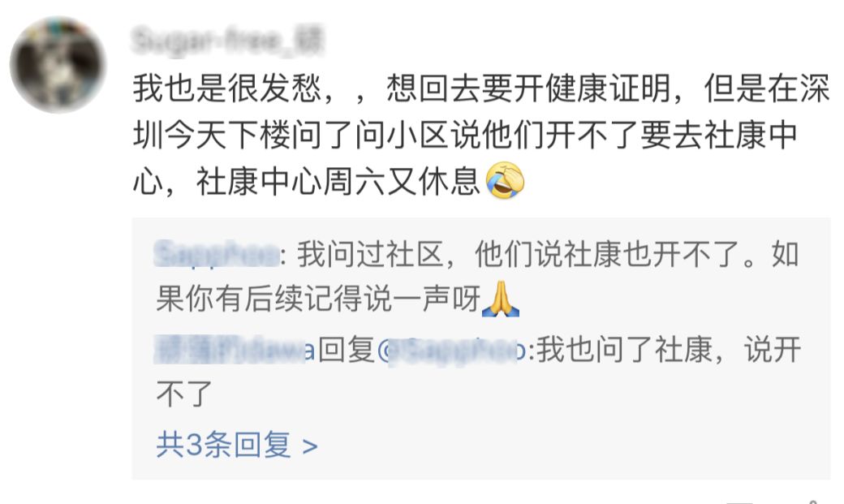Tap the laughing-crying emoji in the comment
The image size is (844, 504).
tap(505, 180)
